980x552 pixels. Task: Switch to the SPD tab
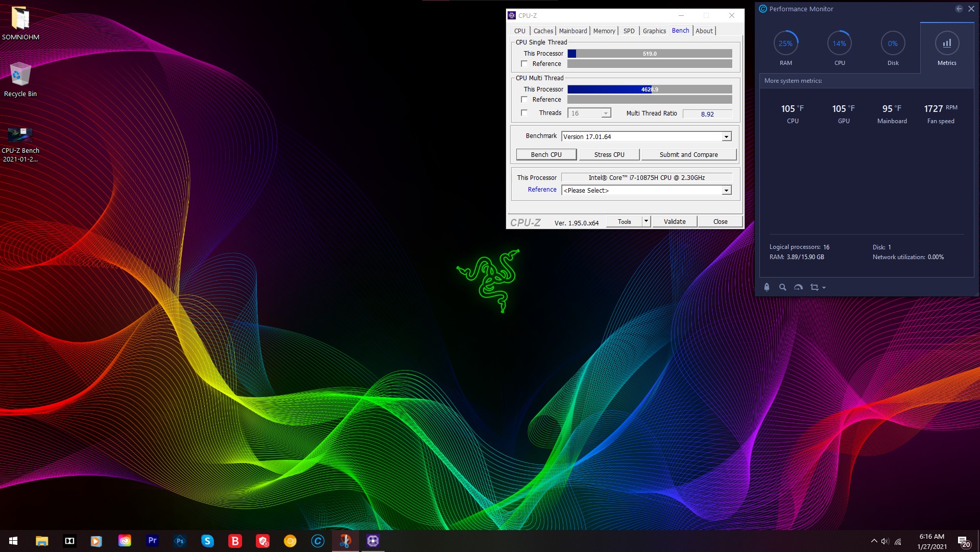tap(629, 31)
